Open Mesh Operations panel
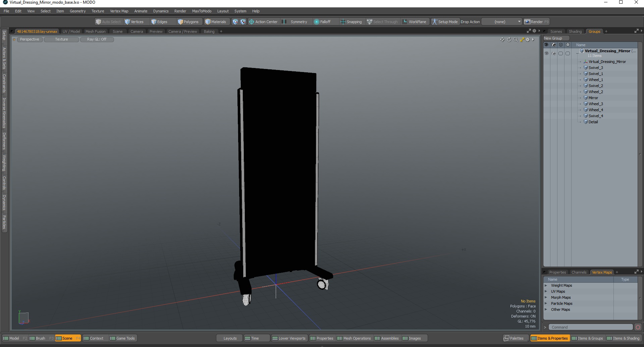This screenshot has height=347, width=644. point(354,338)
